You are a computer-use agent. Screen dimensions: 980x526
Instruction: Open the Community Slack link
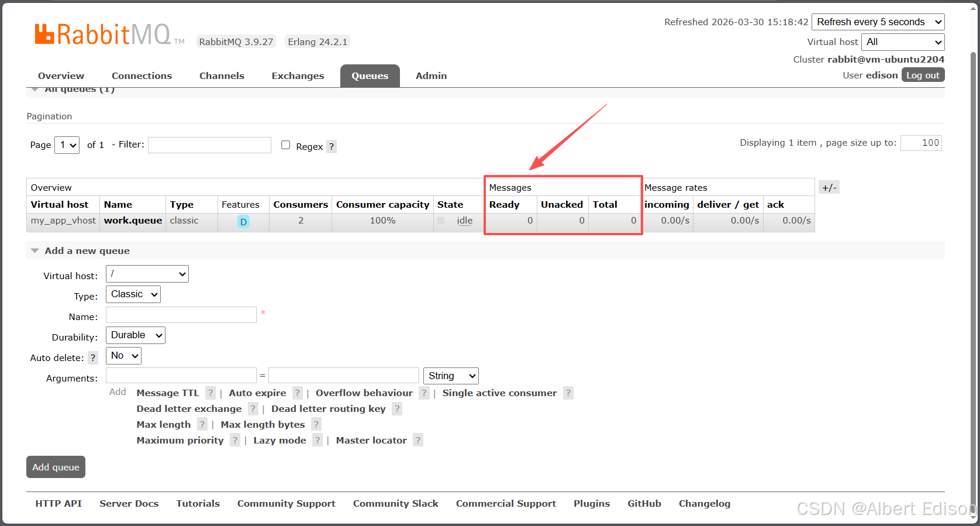(x=396, y=504)
